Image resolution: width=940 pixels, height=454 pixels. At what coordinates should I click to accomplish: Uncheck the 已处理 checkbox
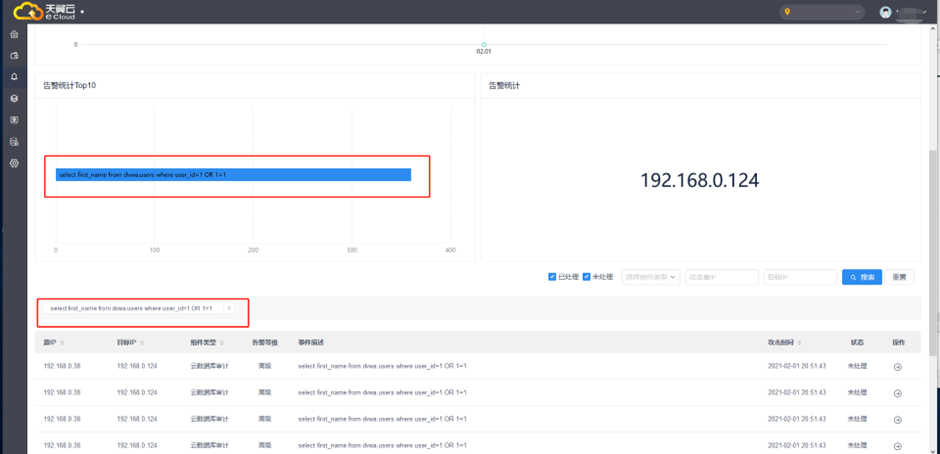click(x=552, y=277)
